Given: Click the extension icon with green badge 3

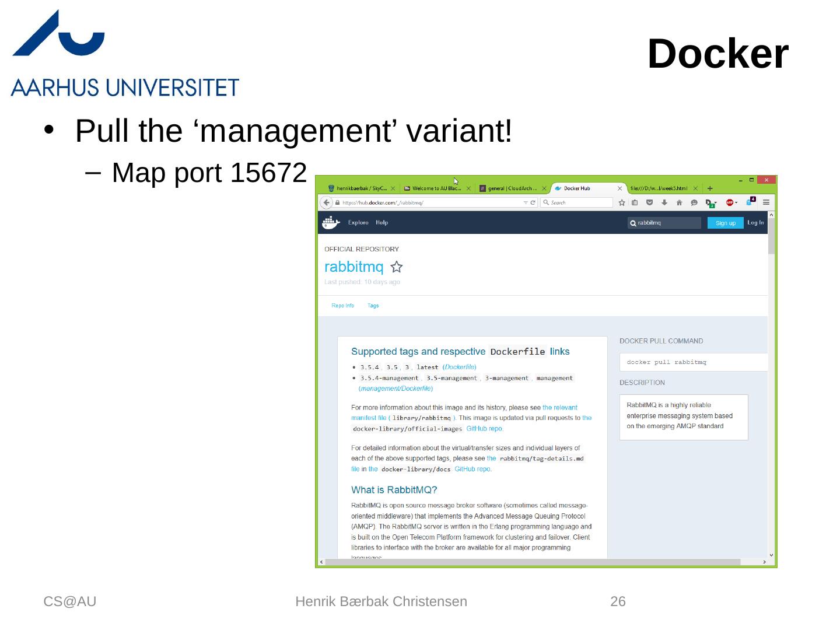Looking at the screenshot, I should [x=710, y=203].
